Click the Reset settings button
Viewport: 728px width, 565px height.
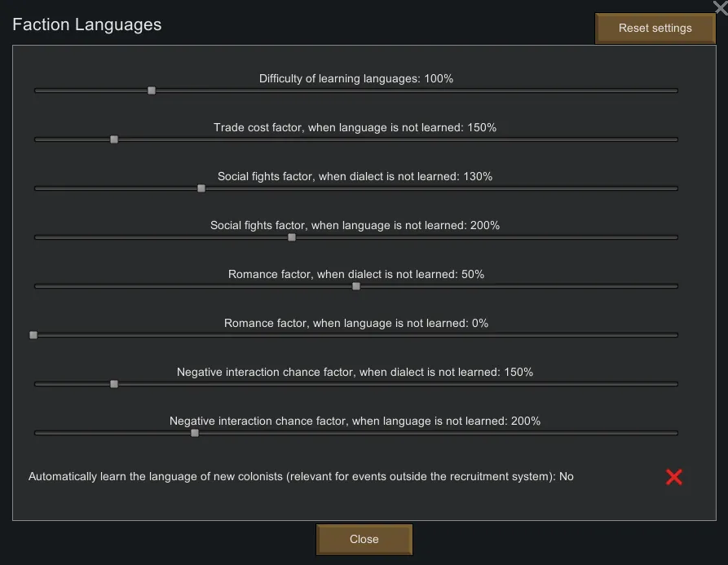pos(655,29)
